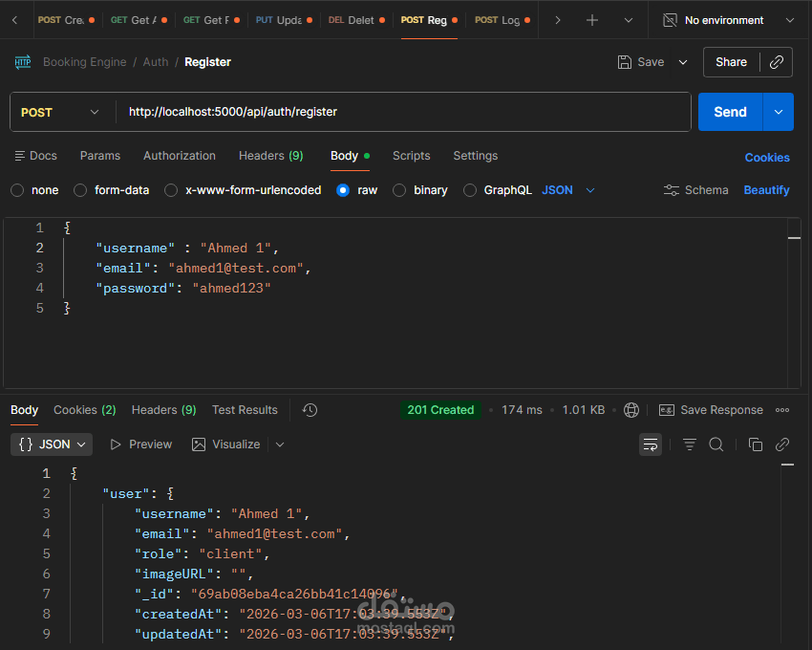Switch to the DEL Delet request tab

click(x=356, y=20)
